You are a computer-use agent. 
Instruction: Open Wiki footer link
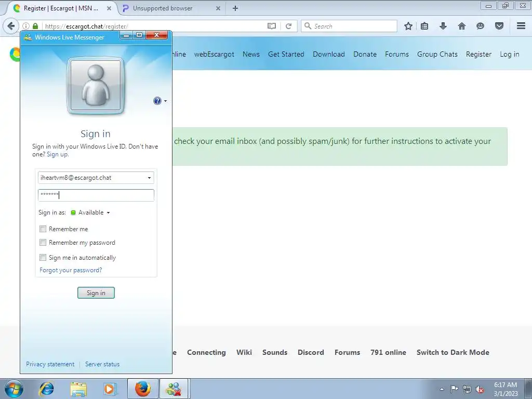pos(244,353)
